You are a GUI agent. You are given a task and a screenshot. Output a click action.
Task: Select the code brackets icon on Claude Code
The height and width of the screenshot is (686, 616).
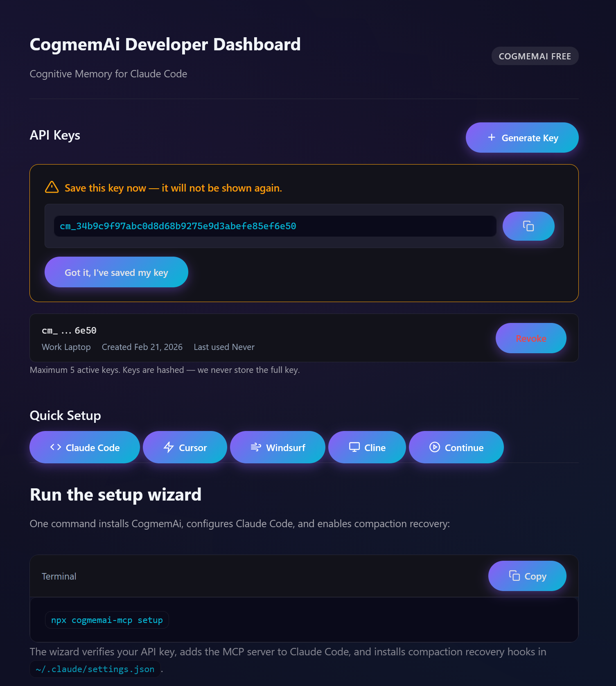(55, 447)
